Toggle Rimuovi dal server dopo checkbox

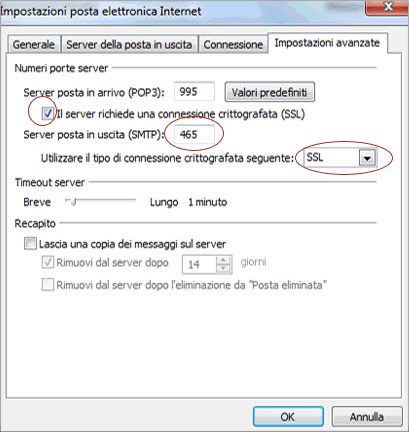[x=47, y=262]
